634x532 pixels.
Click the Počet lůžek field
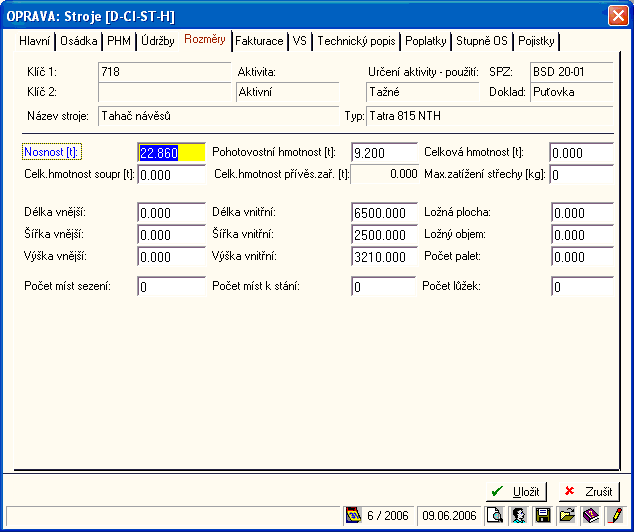point(582,287)
